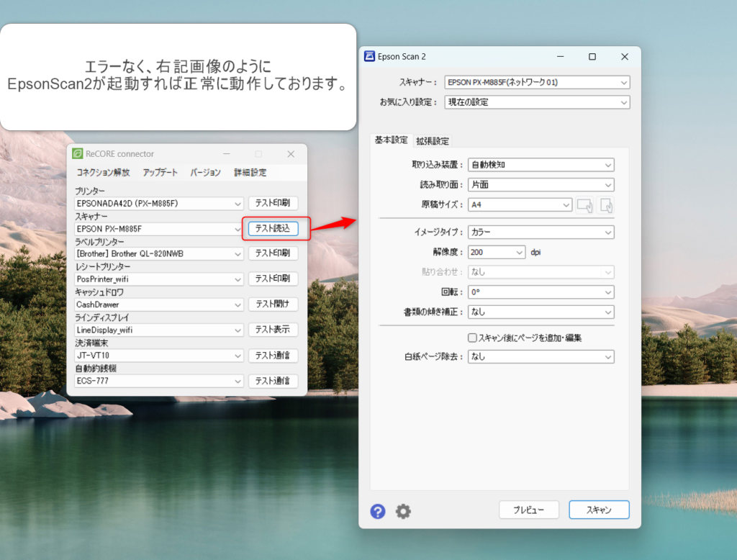
Task: Expand the 決済端末 JT-VT10 dropdown
Action: 159,356
